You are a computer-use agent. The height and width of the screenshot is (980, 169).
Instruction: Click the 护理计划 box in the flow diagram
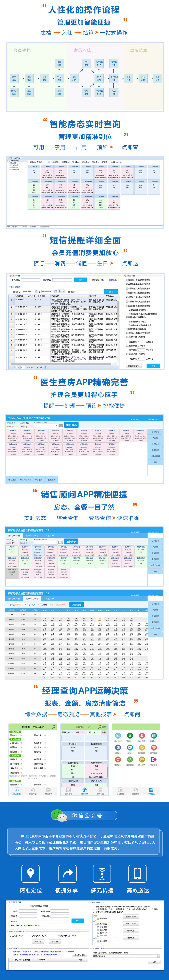pyautogui.click(x=99, y=78)
